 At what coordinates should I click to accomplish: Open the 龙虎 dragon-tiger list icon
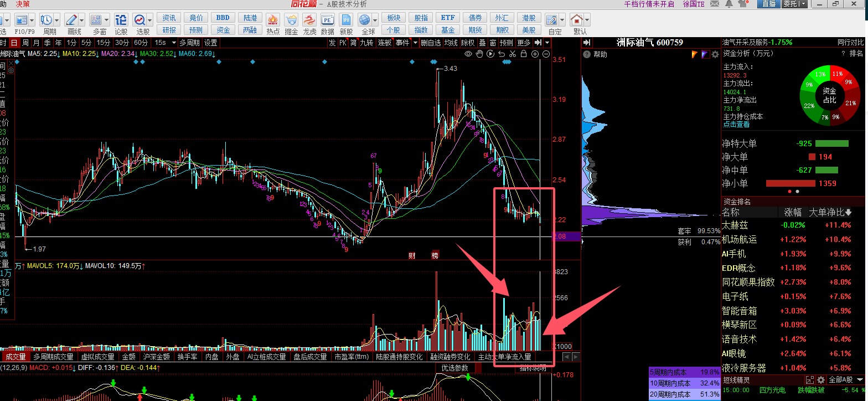coord(309,20)
